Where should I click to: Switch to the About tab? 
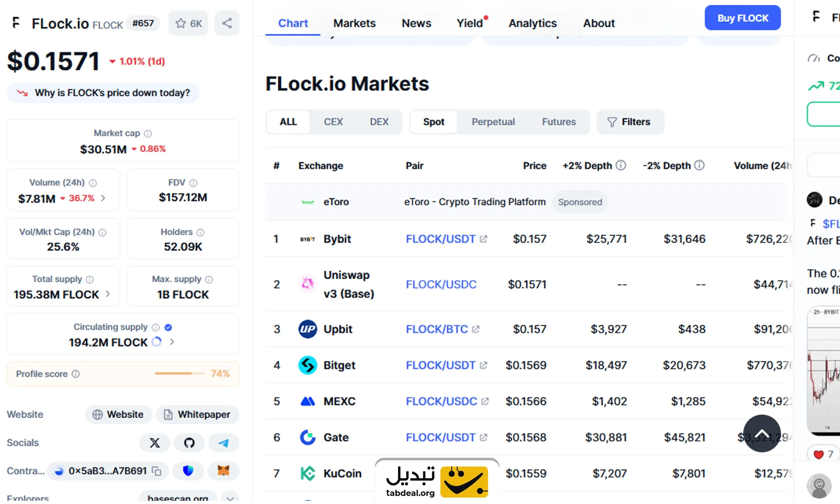click(599, 23)
